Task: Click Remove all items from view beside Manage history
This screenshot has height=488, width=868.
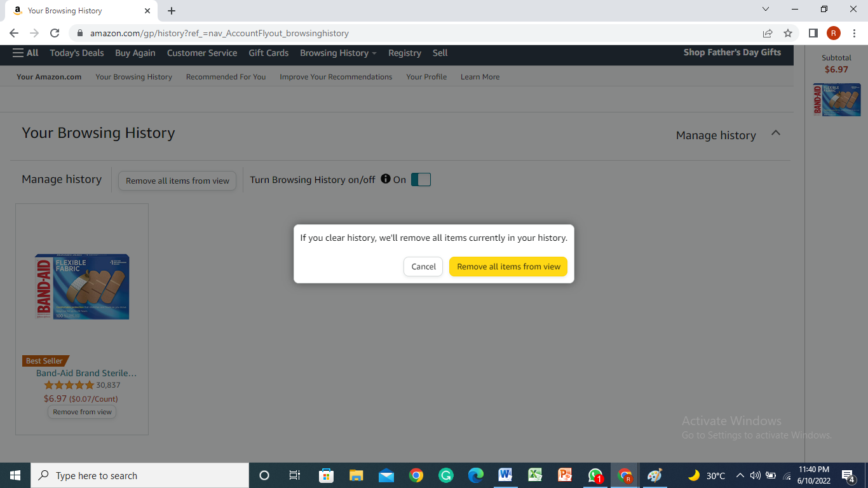Action: click(177, 180)
